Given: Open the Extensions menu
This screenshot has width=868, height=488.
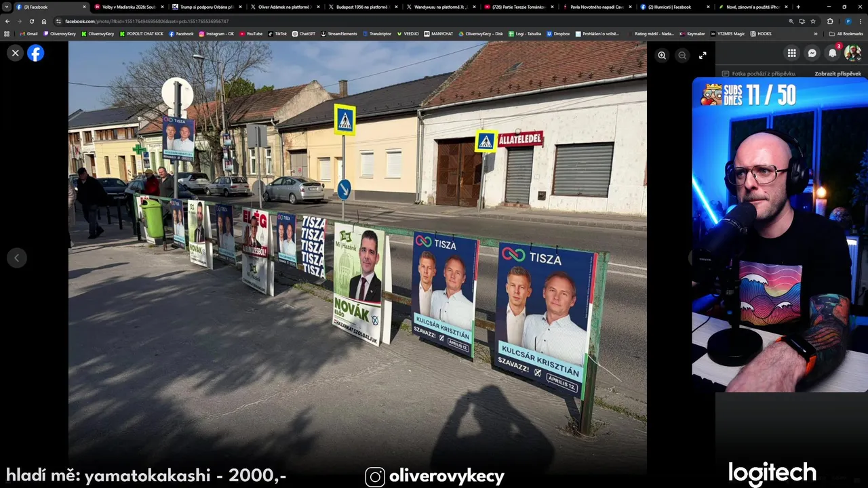Looking at the screenshot, I should pos(830,21).
